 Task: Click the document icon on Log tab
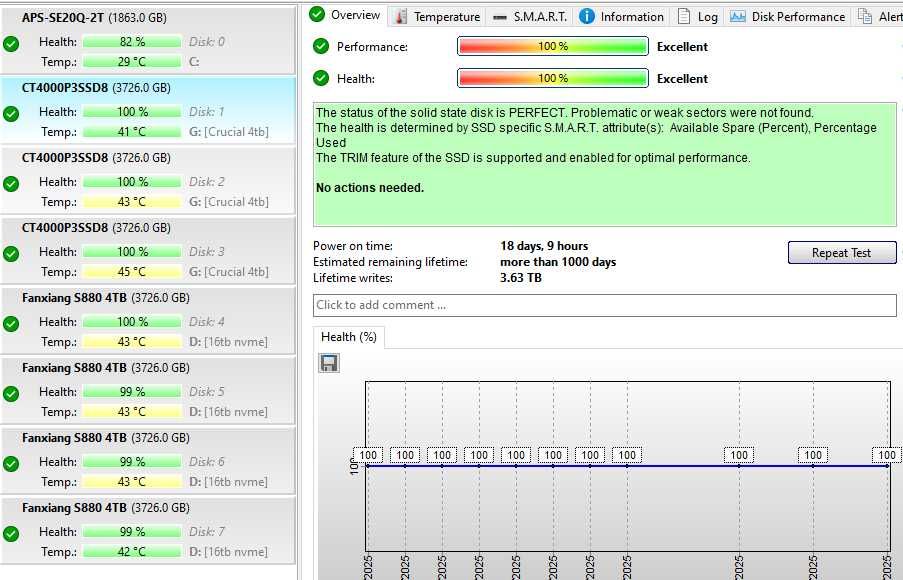684,16
